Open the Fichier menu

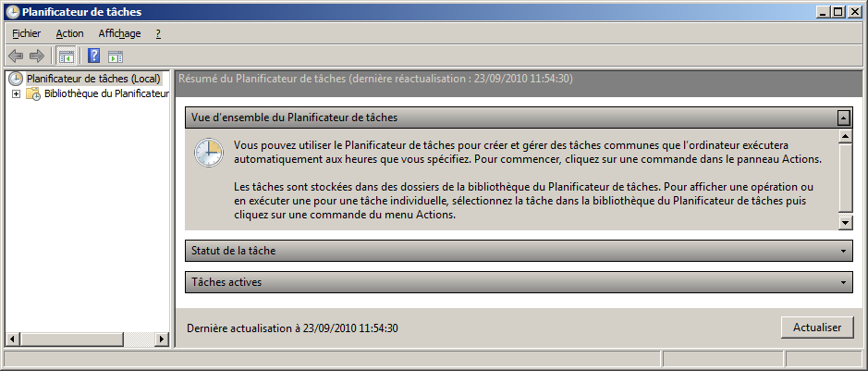click(27, 33)
